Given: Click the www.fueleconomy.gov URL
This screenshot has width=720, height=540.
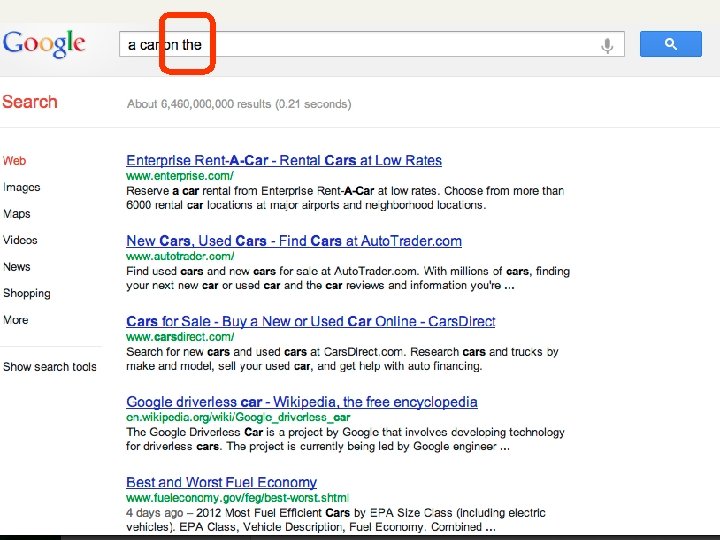Looking at the screenshot, I should (x=237, y=498).
